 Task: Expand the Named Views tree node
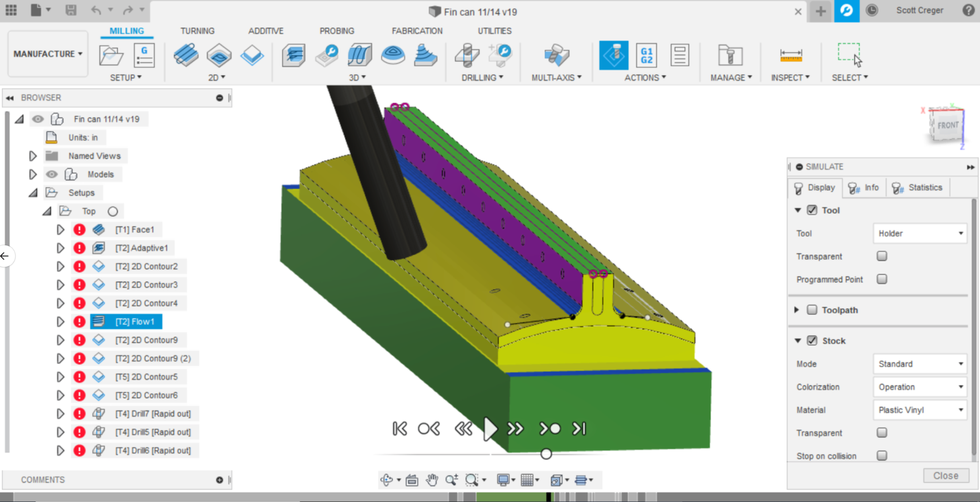coord(33,156)
